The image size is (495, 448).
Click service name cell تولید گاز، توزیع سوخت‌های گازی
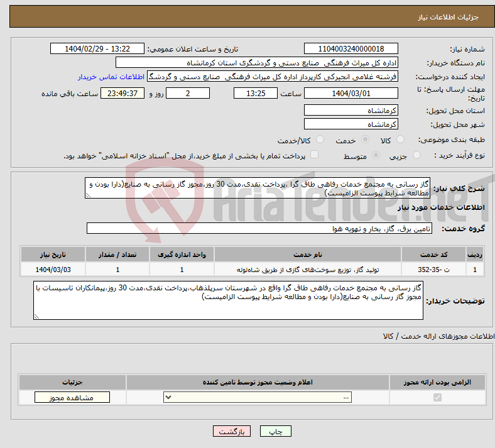[308, 270]
